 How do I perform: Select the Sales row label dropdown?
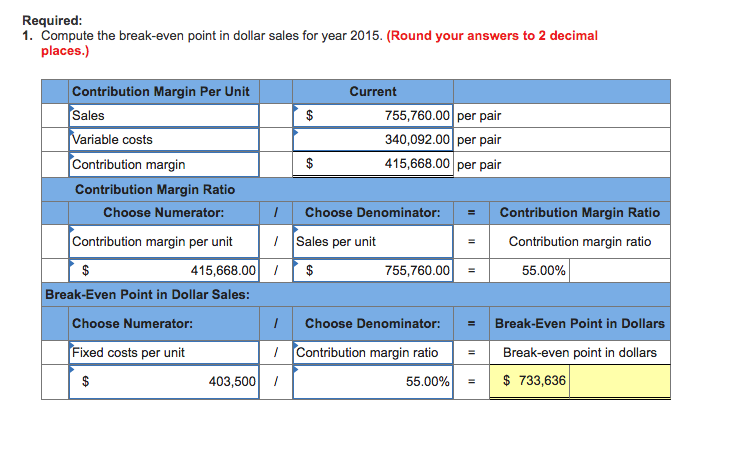pos(164,115)
